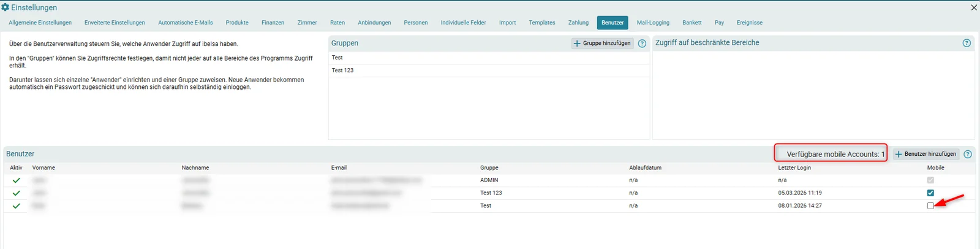Open the Pay tab
This screenshot has height=249, width=980.
[x=719, y=23]
